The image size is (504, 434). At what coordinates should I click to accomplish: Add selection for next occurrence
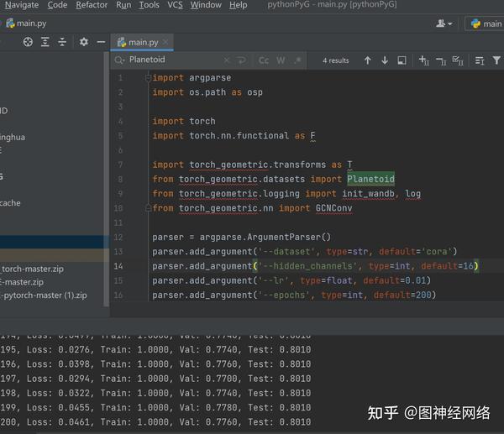[423, 60]
